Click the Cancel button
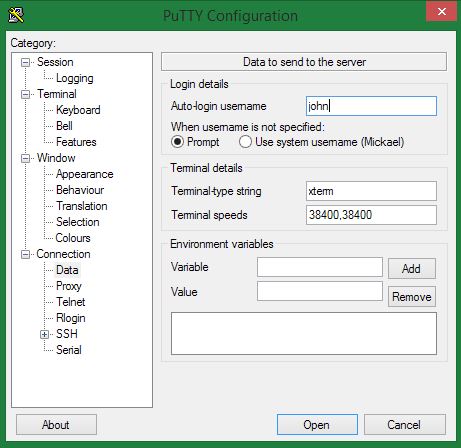Image resolution: width=461 pixels, height=448 pixels. pos(404,425)
